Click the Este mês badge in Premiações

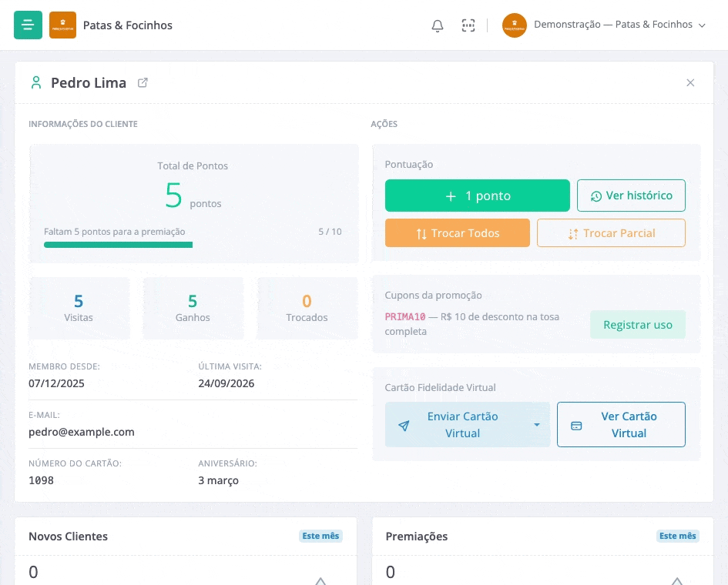(677, 536)
